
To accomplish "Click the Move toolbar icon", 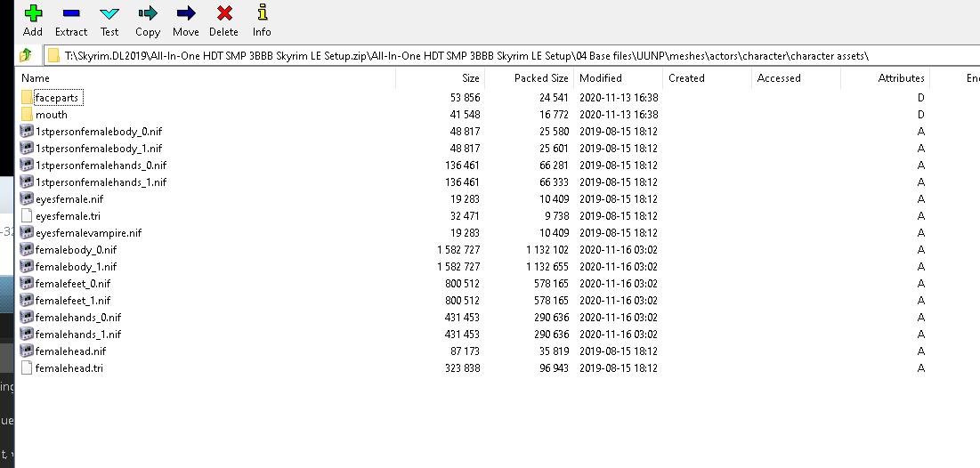I will tap(186, 13).
